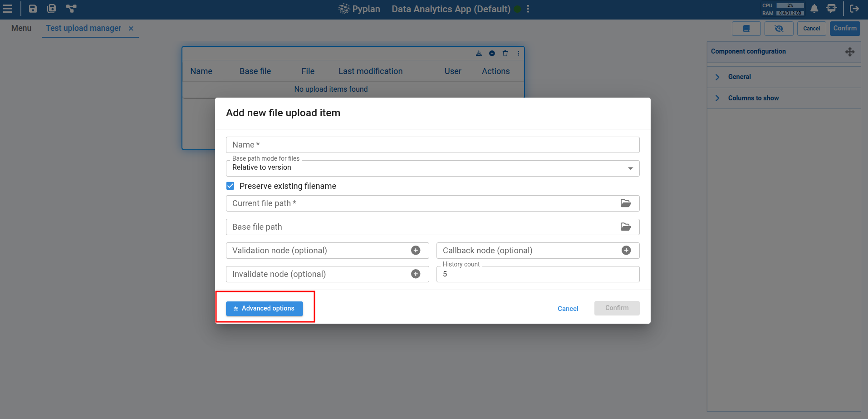Image resolution: width=868 pixels, height=419 pixels.
Task: Click the logout icon
Action: [854, 9]
